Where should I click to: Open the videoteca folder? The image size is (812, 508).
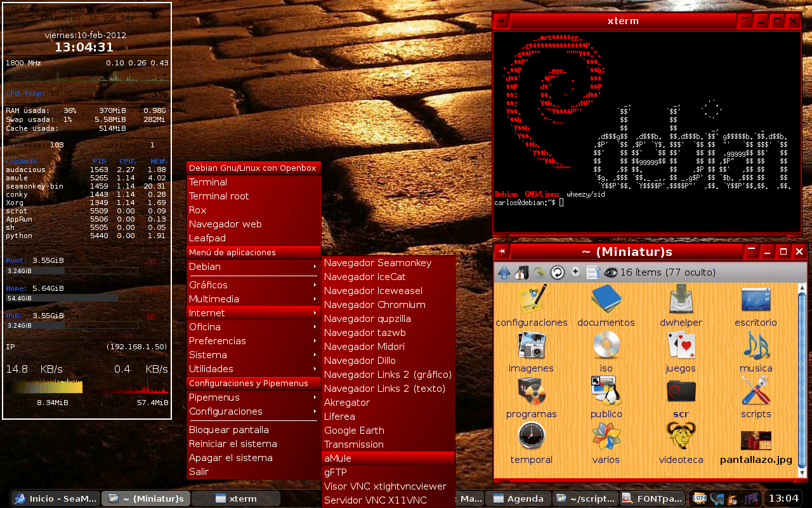pyautogui.click(x=681, y=443)
